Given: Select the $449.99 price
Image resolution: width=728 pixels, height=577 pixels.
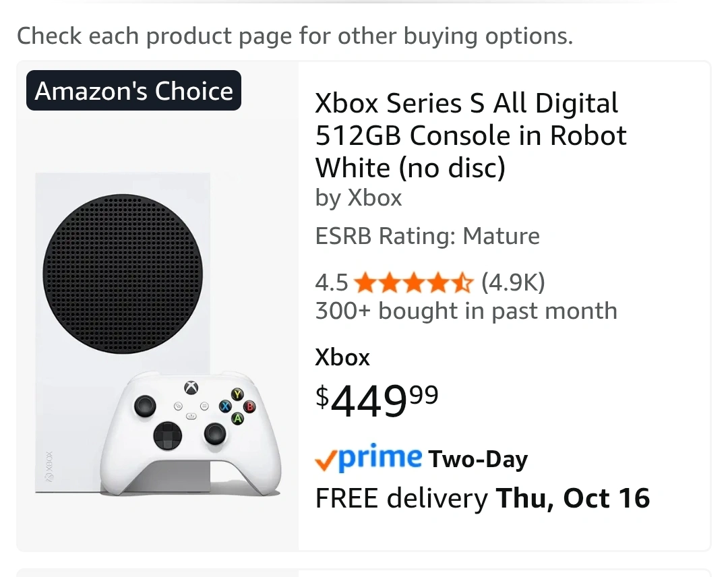Looking at the screenshot, I should tap(377, 400).
